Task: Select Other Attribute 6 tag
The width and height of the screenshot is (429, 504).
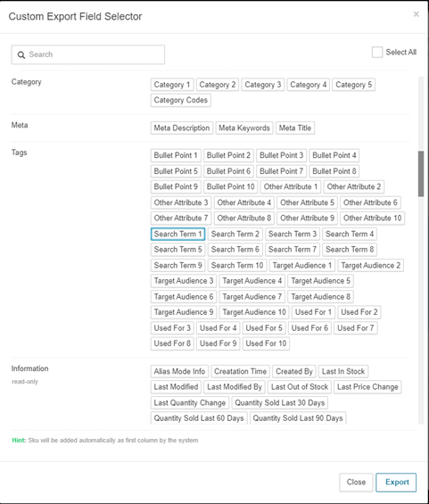Action: click(x=370, y=202)
